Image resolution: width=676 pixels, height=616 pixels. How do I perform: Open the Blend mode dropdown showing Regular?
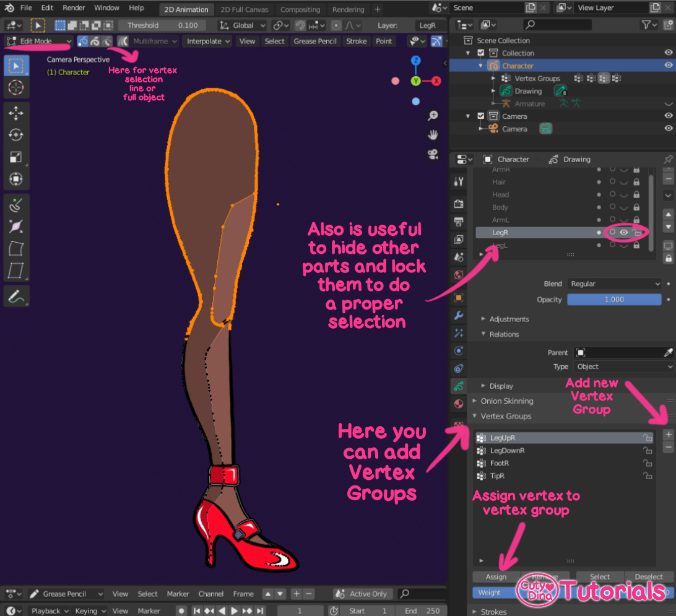614,284
